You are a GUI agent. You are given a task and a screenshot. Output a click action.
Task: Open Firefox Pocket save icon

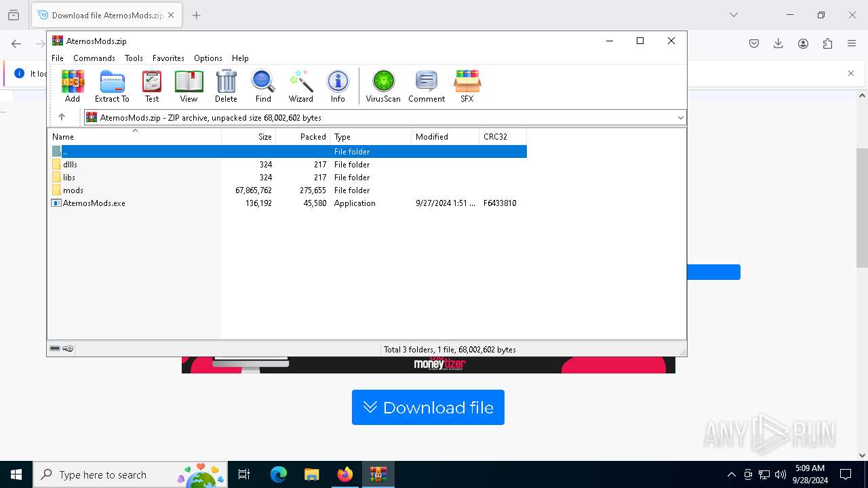(754, 43)
